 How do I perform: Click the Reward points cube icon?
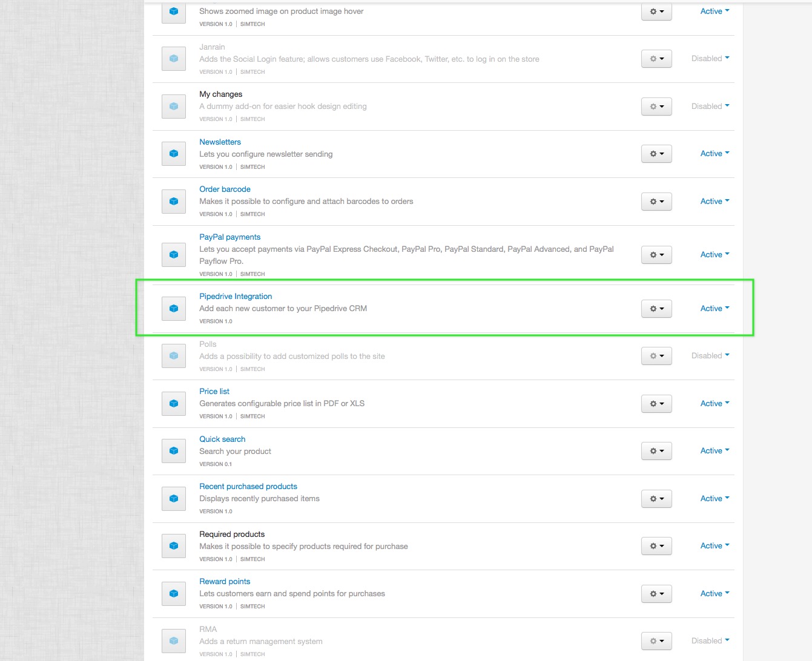(174, 594)
